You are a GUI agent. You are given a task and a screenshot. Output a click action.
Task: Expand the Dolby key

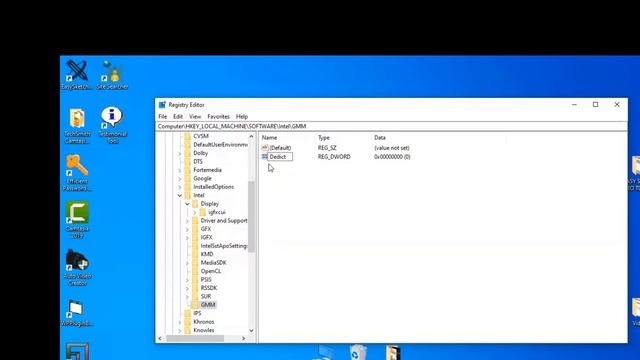coord(180,153)
